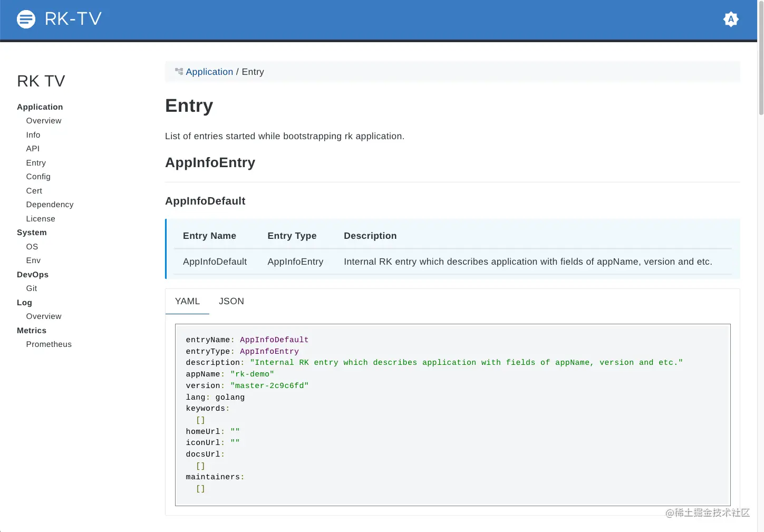Image resolution: width=764 pixels, height=532 pixels.
Task: Click the Entry Type column header
Action: (292, 236)
